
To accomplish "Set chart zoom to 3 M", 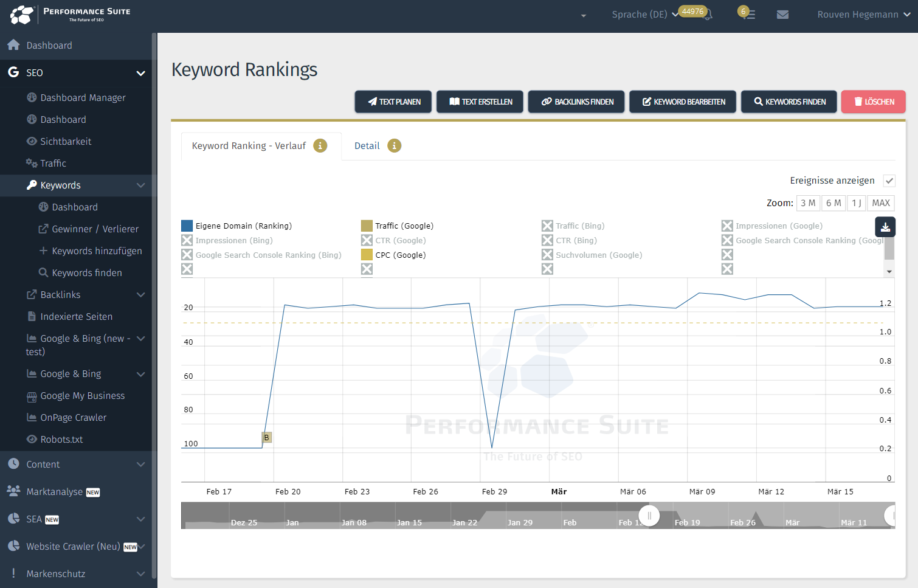I will [808, 203].
